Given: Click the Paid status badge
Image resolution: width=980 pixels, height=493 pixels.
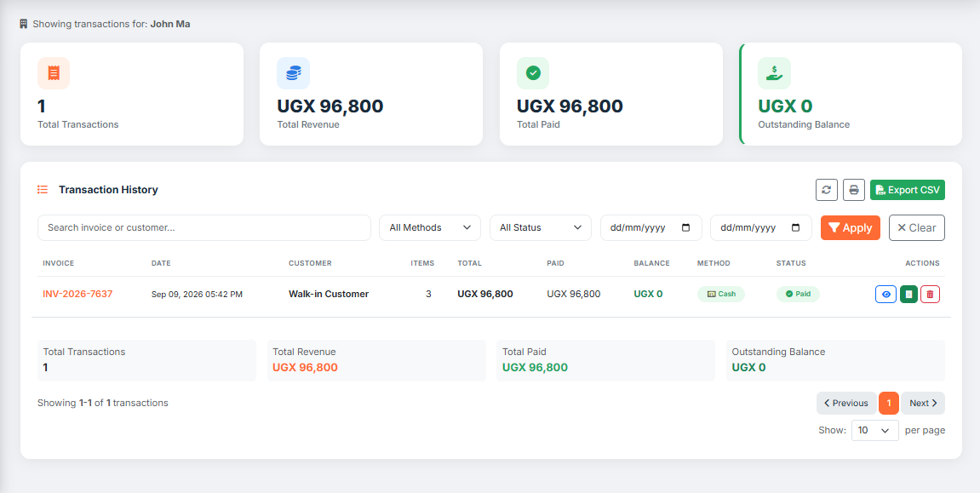Looking at the screenshot, I should pos(798,294).
